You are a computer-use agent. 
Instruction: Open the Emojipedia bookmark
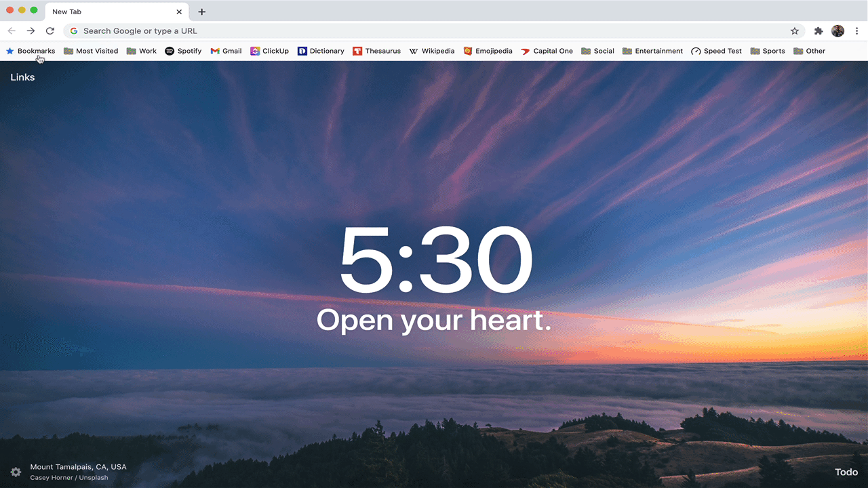click(488, 51)
